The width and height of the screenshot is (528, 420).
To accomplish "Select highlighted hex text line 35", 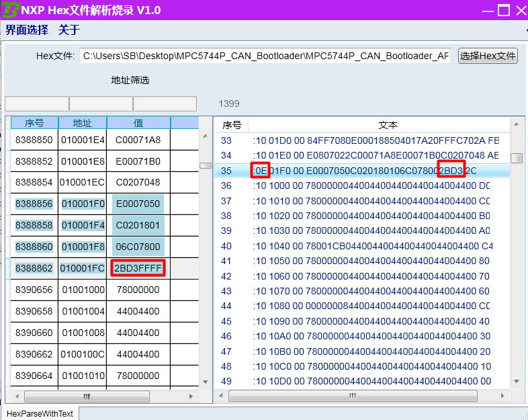I will coord(362,171).
